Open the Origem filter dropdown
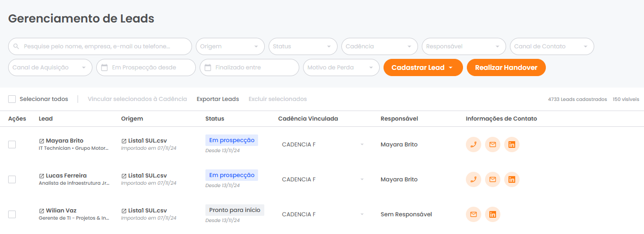This screenshot has height=234, width=644. click(x=230, y=46)
